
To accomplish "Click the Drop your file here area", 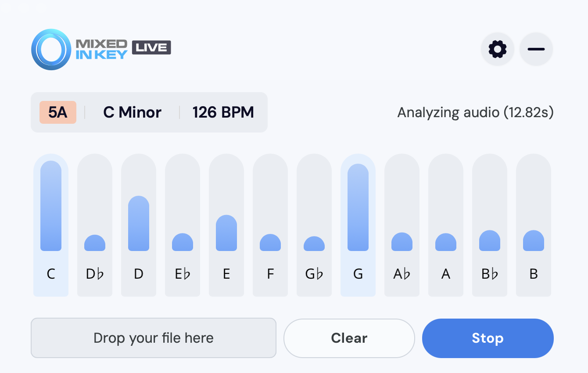I will point(154,338).
